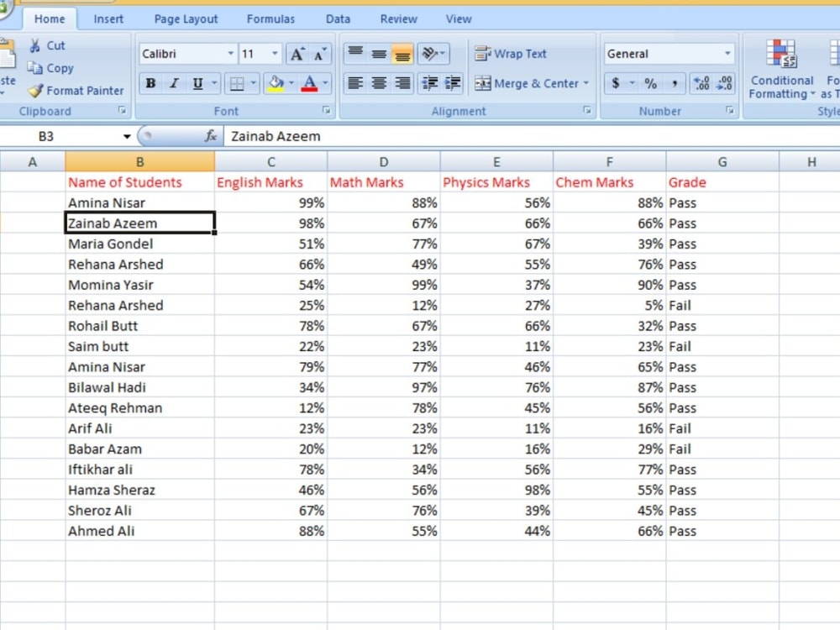Increase cell indent
This screenshot has height=630, width=840.
[453, 83]
